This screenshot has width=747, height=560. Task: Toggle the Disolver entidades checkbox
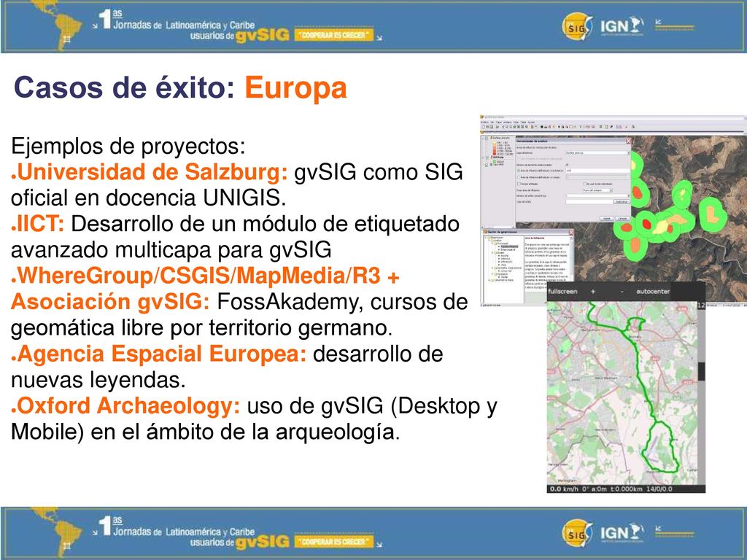tap(519, 184)
